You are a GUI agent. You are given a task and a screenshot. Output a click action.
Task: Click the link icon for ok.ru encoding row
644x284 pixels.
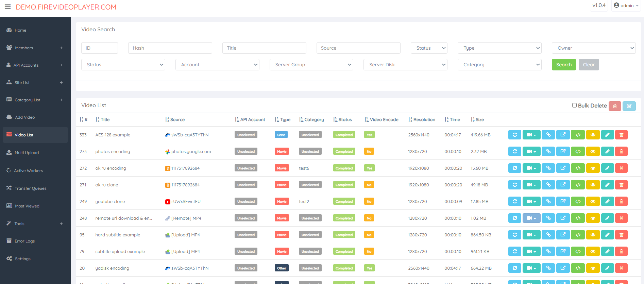[x=548, y=168]
